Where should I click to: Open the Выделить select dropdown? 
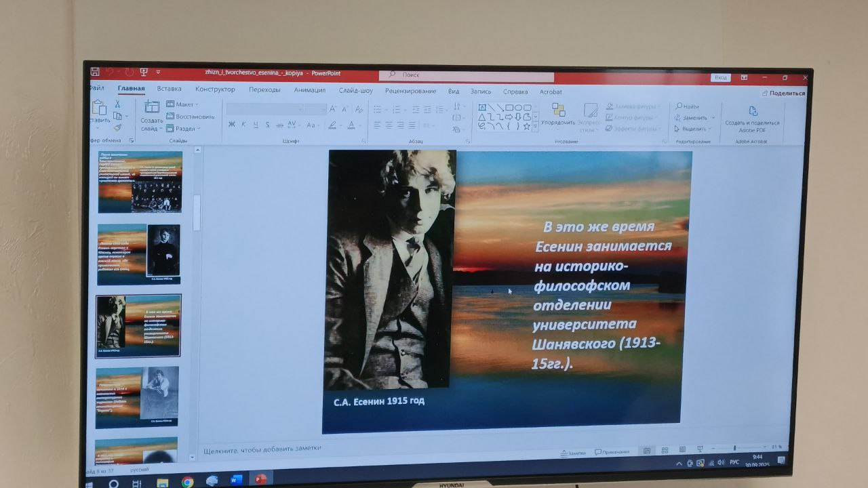(693, 129)
